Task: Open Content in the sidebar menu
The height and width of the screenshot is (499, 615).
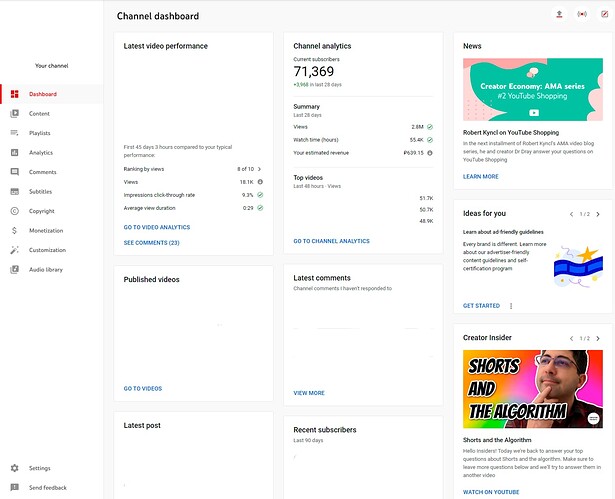Action: (x=52, y=114)
